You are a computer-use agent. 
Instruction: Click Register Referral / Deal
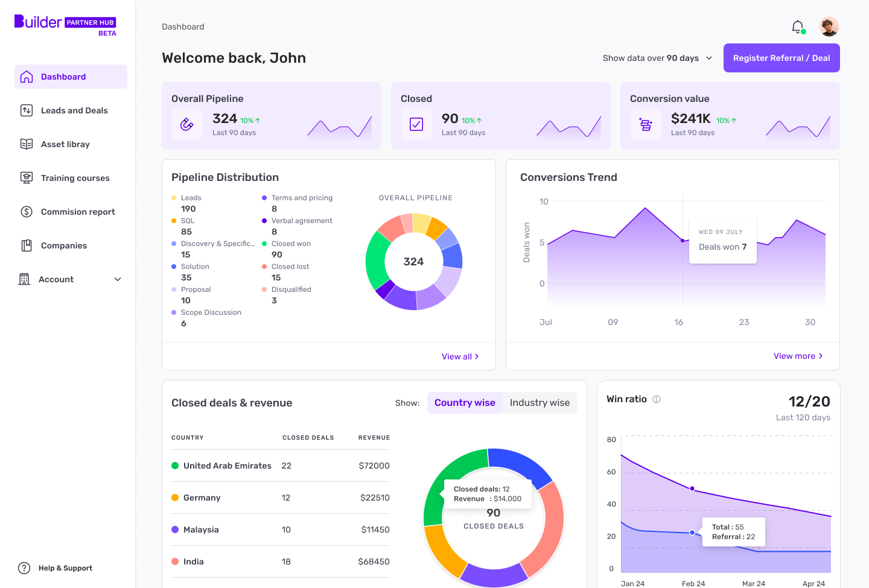pyautogui.click(x=781, y=58)
